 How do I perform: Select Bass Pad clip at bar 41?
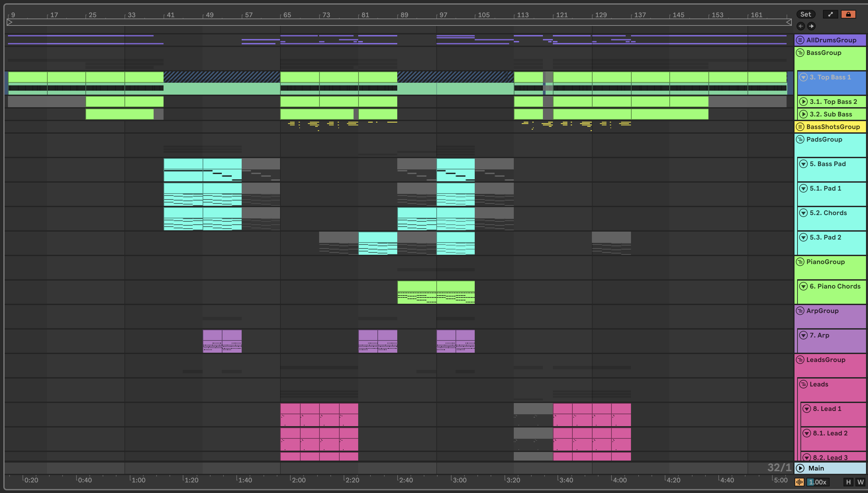coord(183,170)
